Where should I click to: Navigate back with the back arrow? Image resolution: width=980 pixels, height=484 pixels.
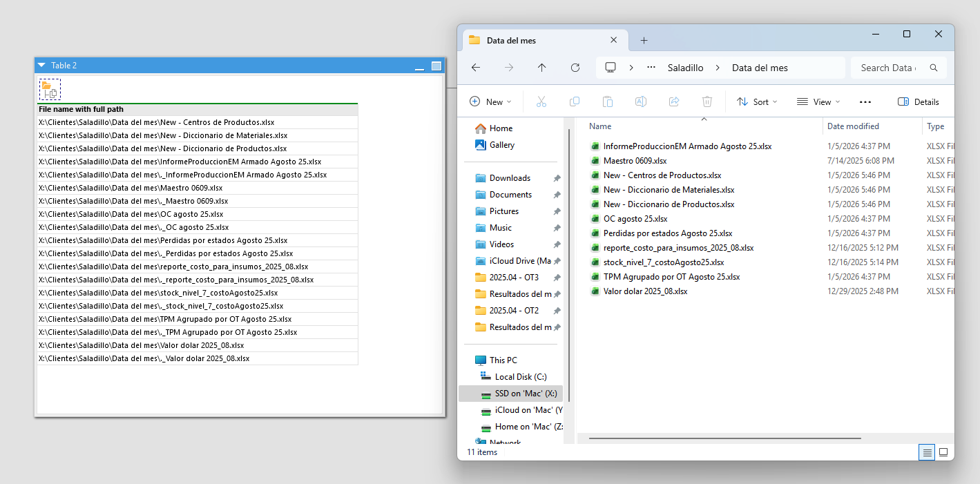click(475, 68)
